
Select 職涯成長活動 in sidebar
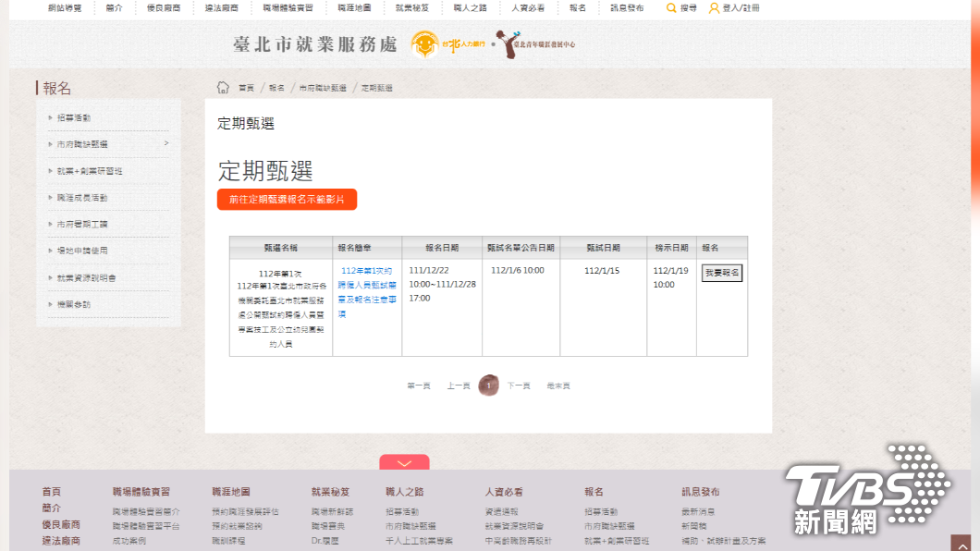coord(82,198)
